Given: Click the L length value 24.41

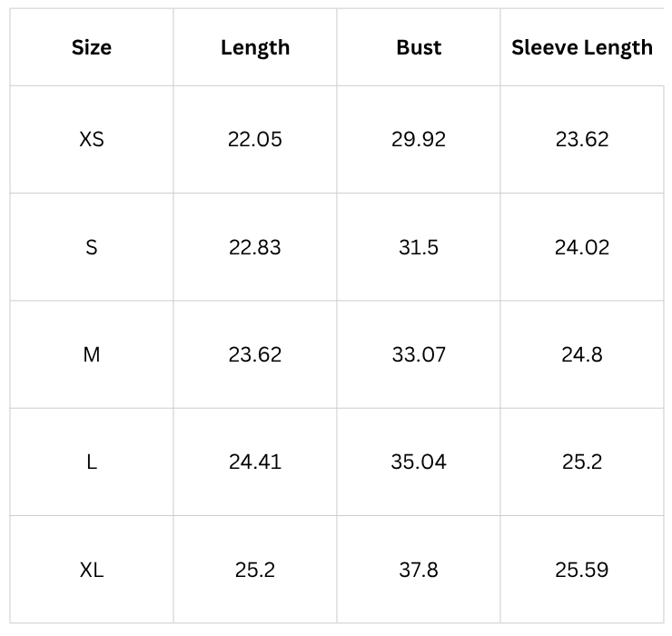Looking at the screenshot, I should pyautogui.click(x=255, y=462).
